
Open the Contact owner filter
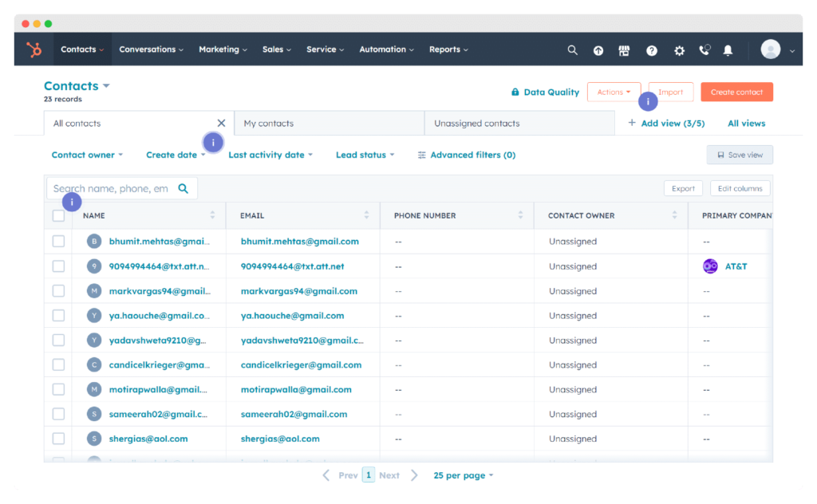coord(87,156)
